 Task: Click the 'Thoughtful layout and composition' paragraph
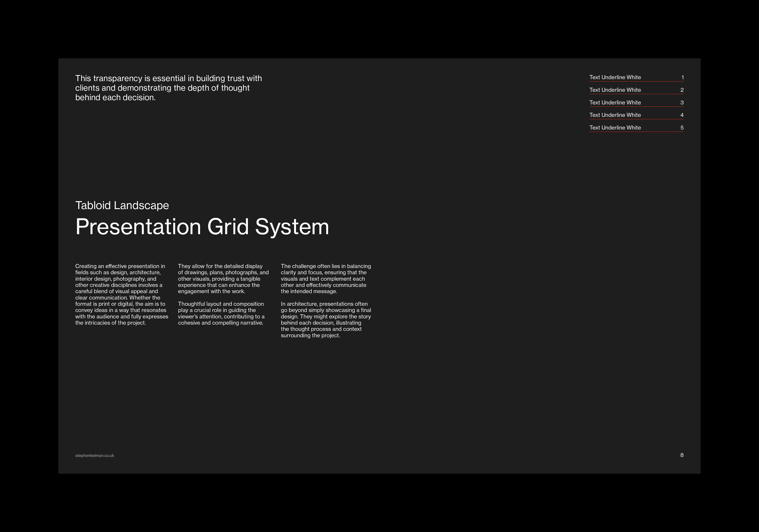click(x=221, y=313)
